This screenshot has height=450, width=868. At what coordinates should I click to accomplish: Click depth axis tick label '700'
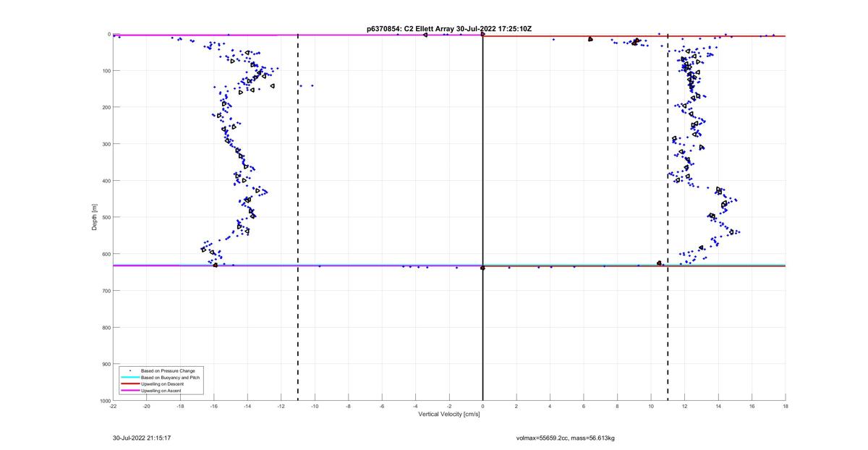(106, 291)
